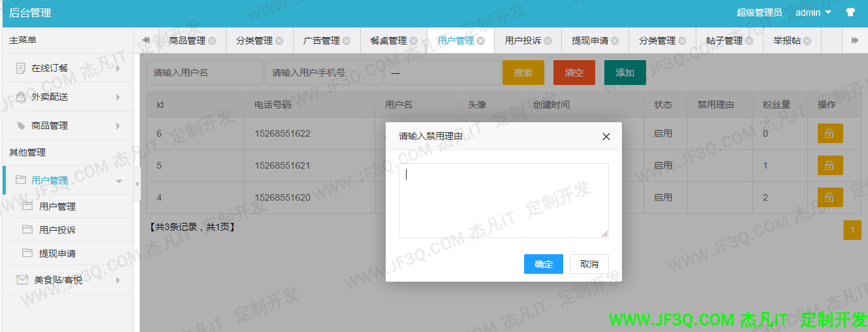Open the admin account dropdown
The width and height of the screenshot is (868, 332).
pyautogui.click(x=813, y=12)
